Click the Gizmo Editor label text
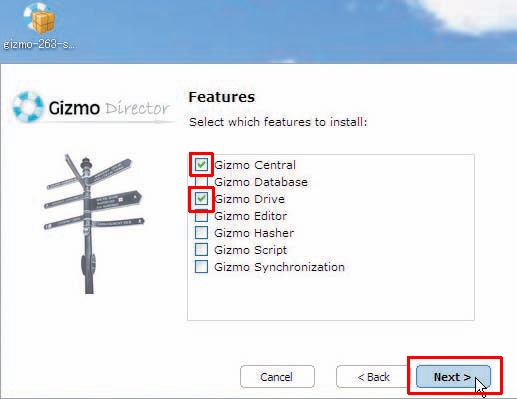 pyautogui.click(x=251, y=216)
